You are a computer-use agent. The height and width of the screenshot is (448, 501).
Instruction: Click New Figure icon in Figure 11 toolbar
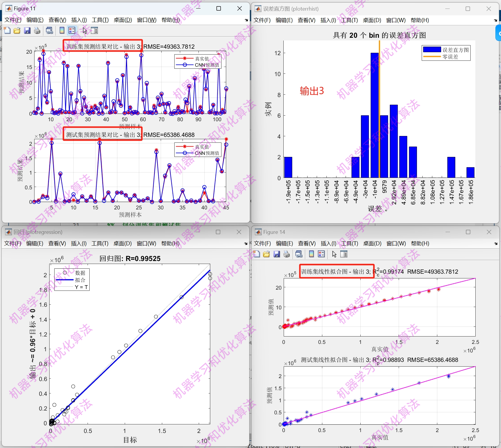pos(7,30)
